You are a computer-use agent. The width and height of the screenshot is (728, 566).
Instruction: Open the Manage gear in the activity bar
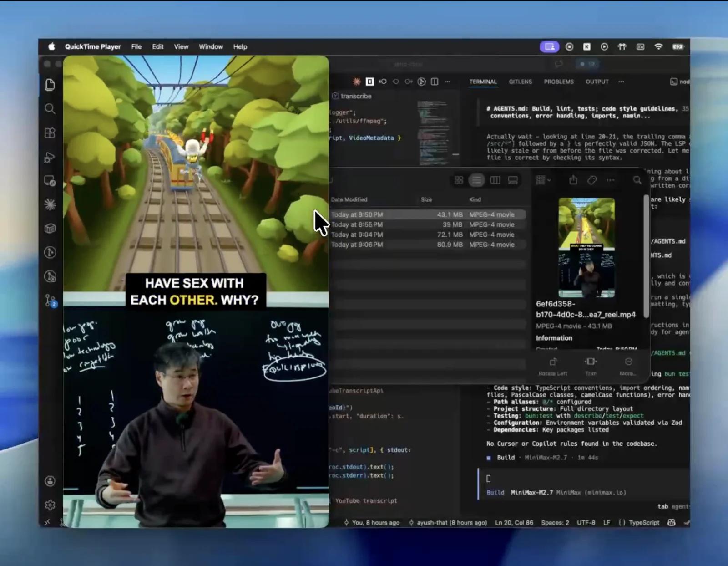click(x=50, y=505)
